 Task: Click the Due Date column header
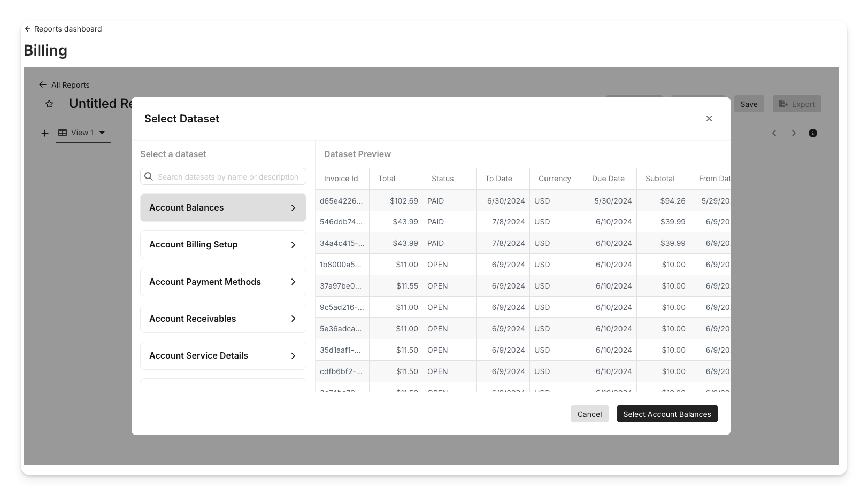click(x=608, y=179)
